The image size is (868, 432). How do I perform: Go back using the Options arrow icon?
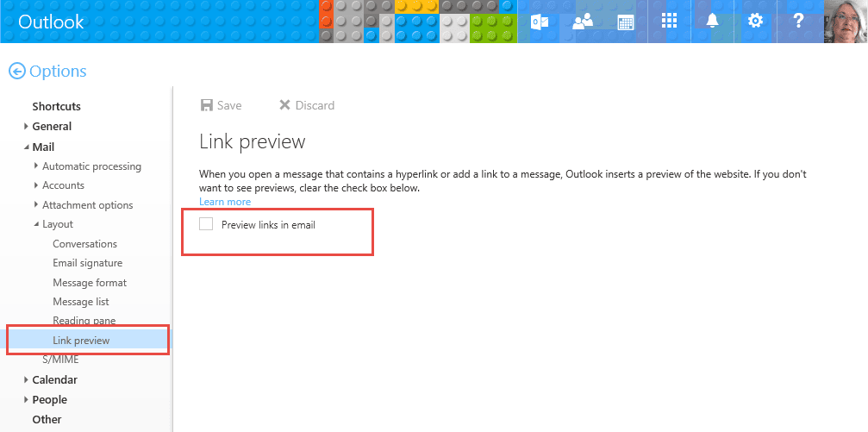click(x=17, y=72)
